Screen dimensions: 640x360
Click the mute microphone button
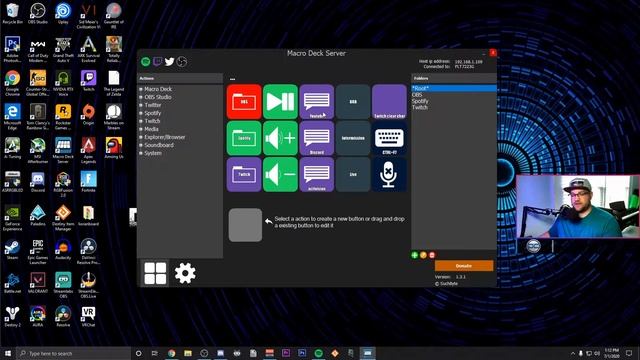pos(389,174)
